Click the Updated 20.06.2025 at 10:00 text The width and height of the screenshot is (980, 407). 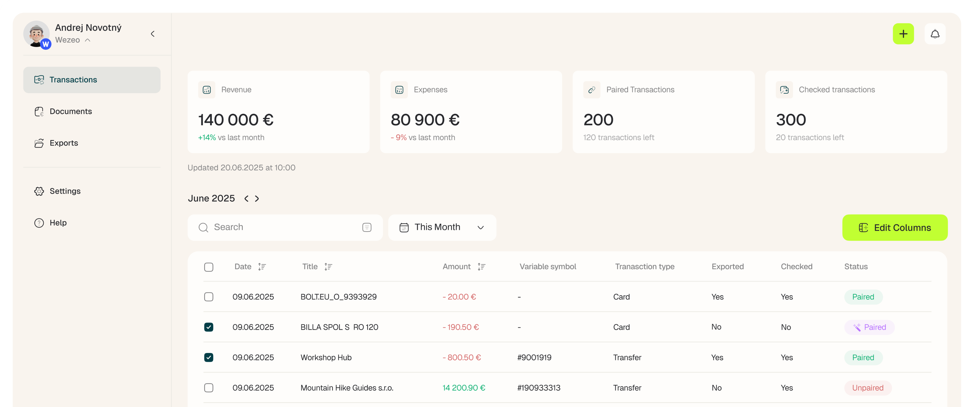click(241, 168)
